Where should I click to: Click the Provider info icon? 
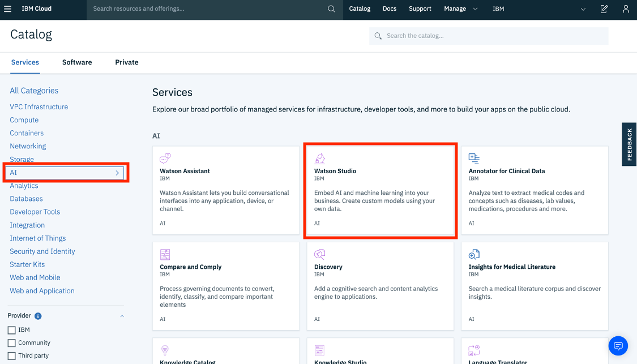click(38, 316)
